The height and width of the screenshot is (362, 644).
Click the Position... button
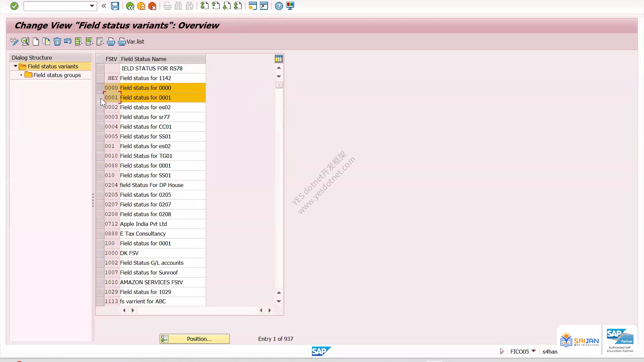tap(195, 339)
